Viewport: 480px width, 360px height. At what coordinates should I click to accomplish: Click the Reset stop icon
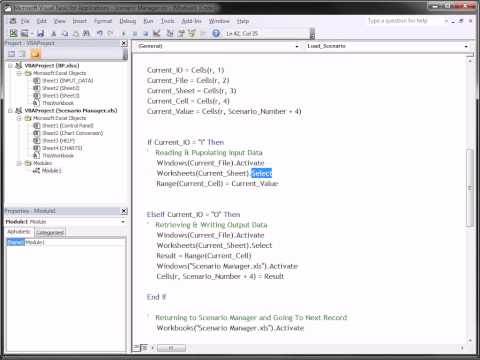point(145,34)
